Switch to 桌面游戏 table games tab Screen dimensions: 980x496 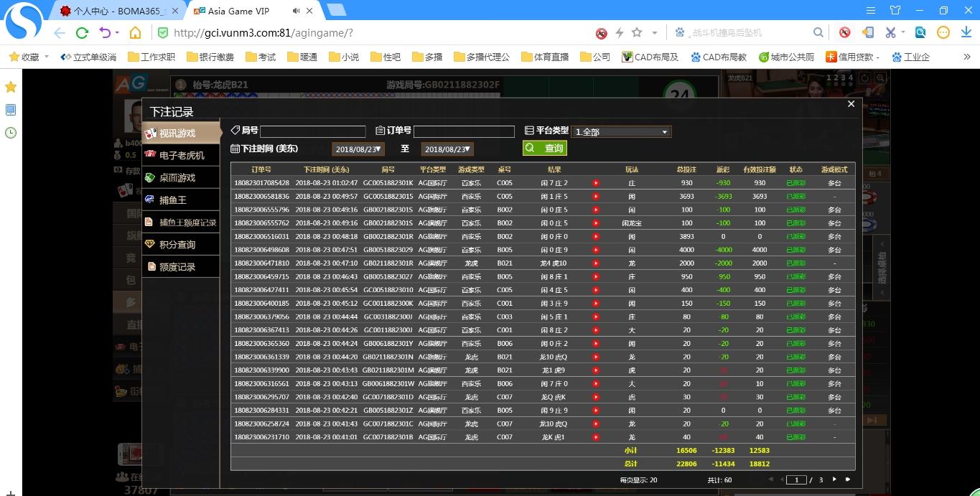177,177
